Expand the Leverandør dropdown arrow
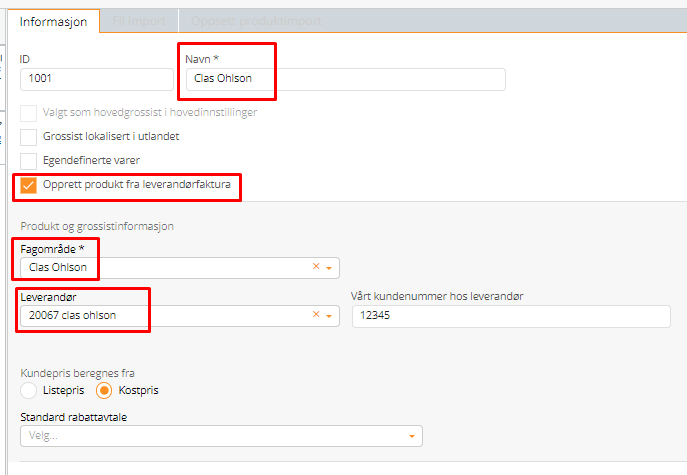This screenshot has width=687, height=475. coord(329,316)
